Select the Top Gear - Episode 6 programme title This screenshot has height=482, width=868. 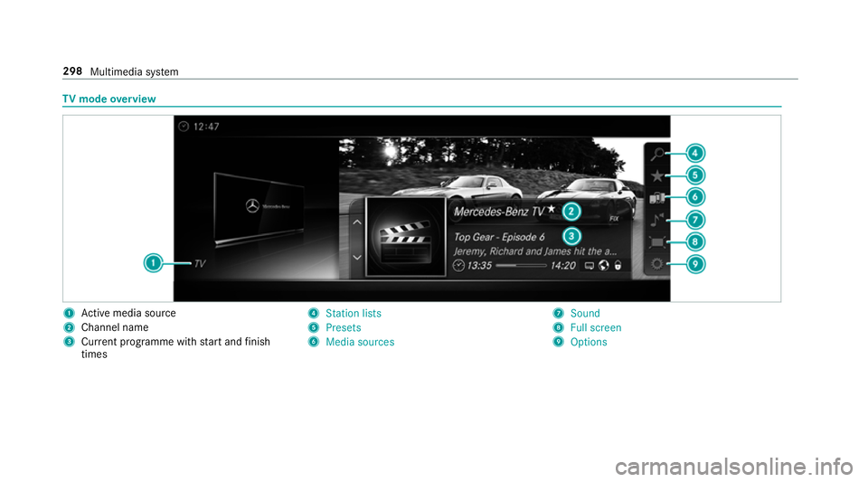pos(499,237)
